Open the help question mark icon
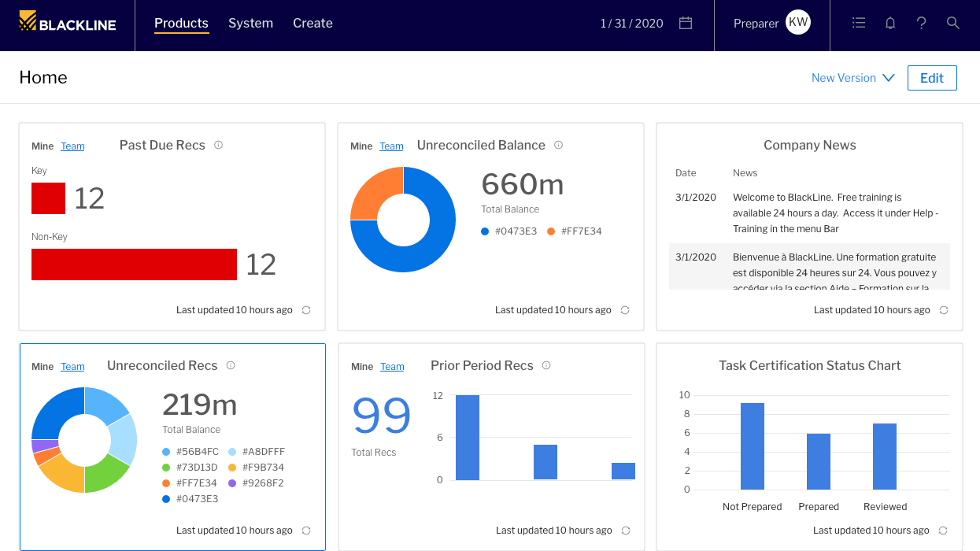The height and width of the screenshot is (551, 980). 922,23
